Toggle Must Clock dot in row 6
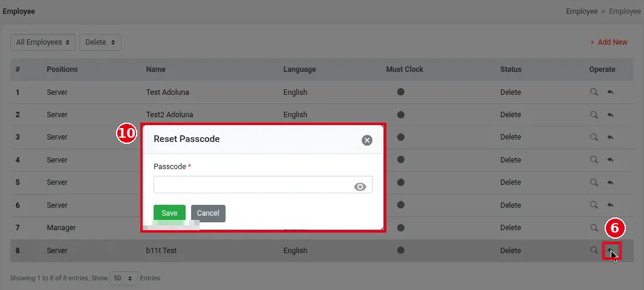The height and width of the screenshot is (290, 644). 401,205
